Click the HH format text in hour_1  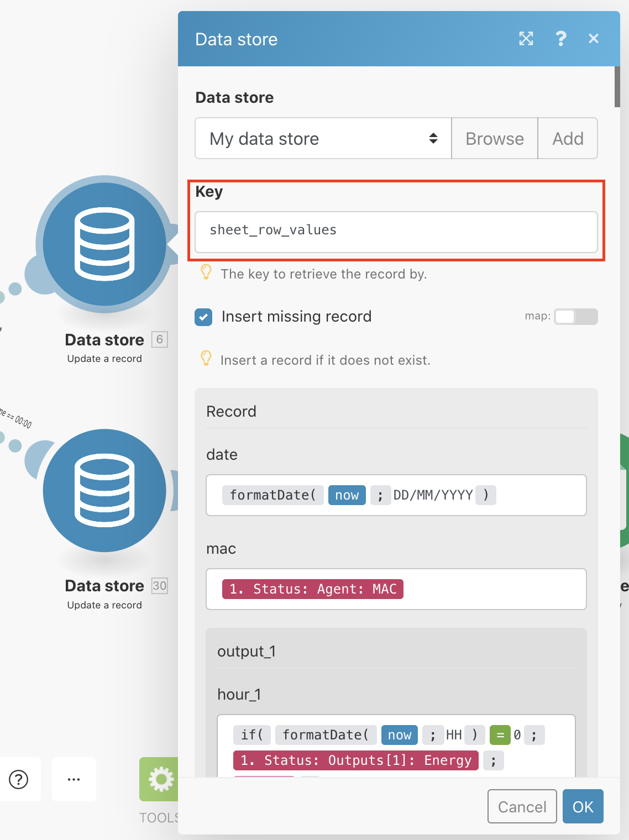[454, 735]
